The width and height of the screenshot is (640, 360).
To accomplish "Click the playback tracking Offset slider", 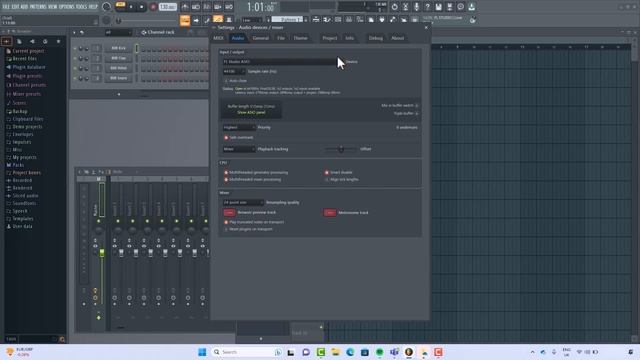I will pos(341,149).
